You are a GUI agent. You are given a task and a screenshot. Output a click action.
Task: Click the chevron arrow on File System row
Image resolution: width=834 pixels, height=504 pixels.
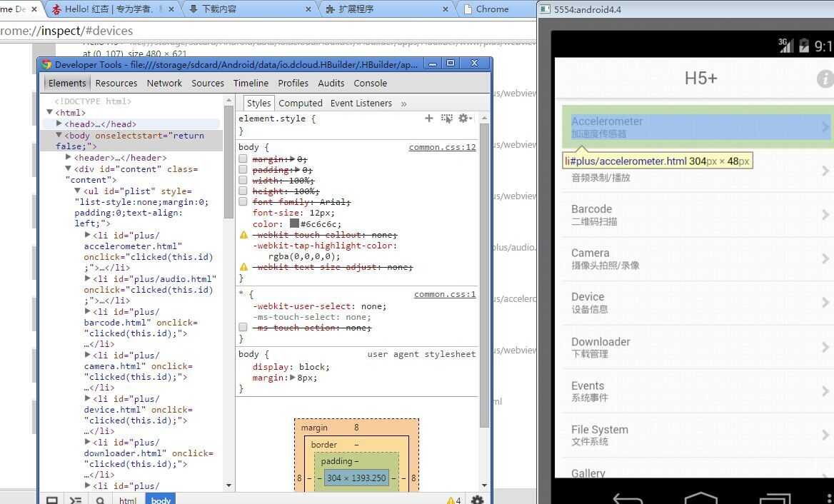pyautogui.click(x=825, y=435)
